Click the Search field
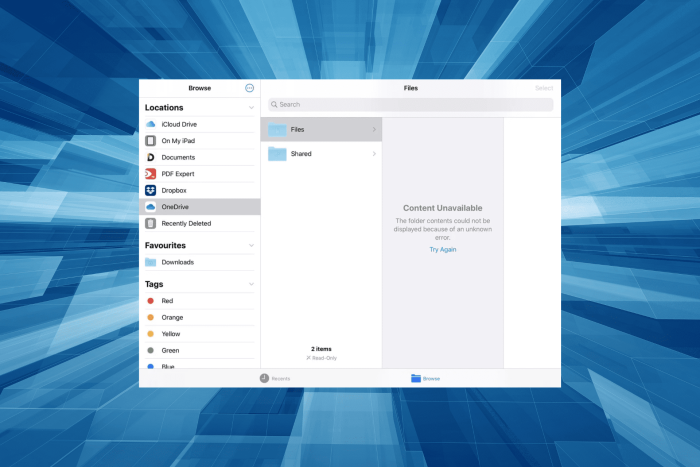The width and height of the screenshot is (700, 467). (x=411, y=104)
